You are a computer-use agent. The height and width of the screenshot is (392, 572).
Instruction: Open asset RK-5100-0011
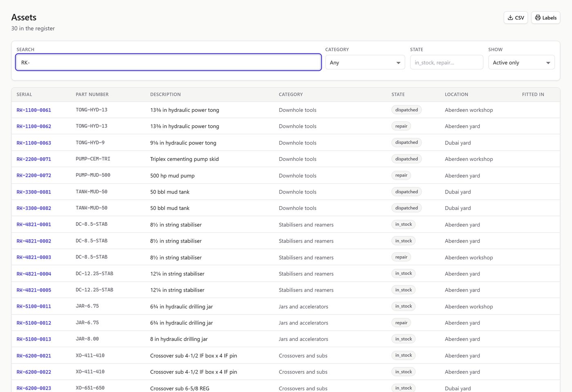[34, 306]
